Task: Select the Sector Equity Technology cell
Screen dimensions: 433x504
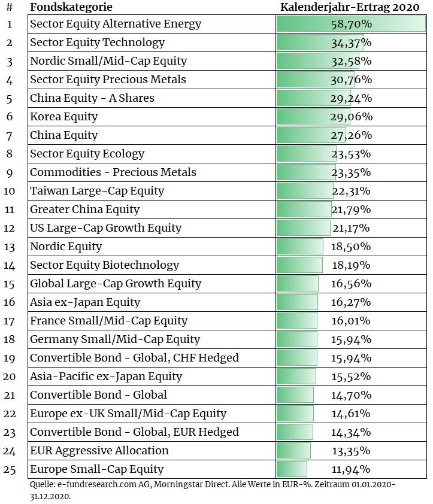Action: [152, 42]
